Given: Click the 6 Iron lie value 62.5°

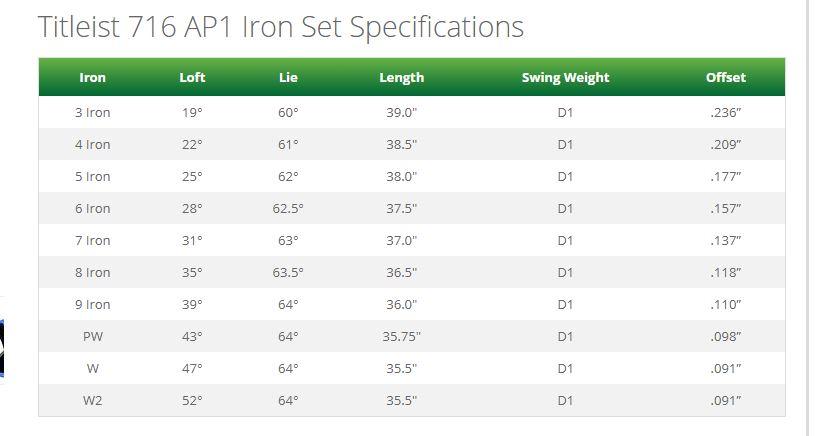Looking at the screenshot, I should coord(288,209).
